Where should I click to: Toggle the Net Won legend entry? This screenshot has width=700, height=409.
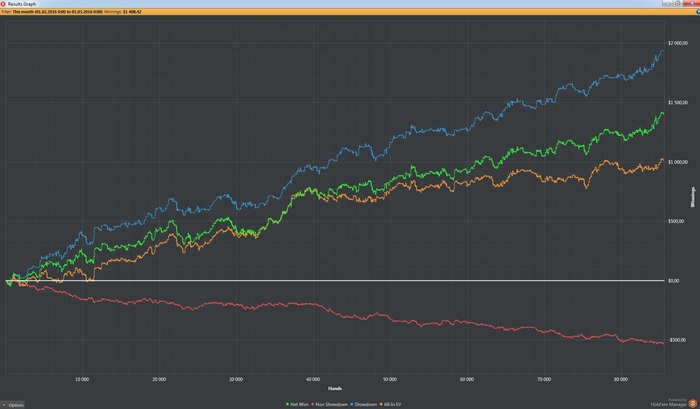tap(297, 405)
